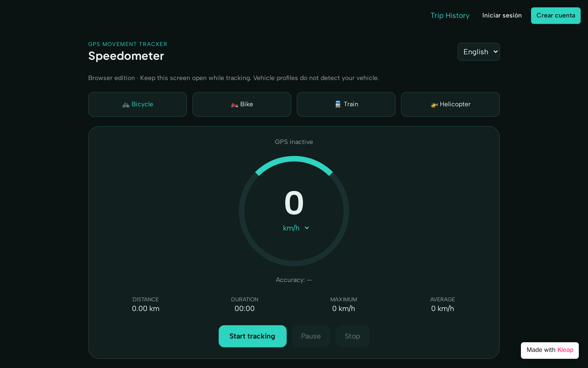Select the Train label text
The image size is (588, 368).
coord(351,104)
